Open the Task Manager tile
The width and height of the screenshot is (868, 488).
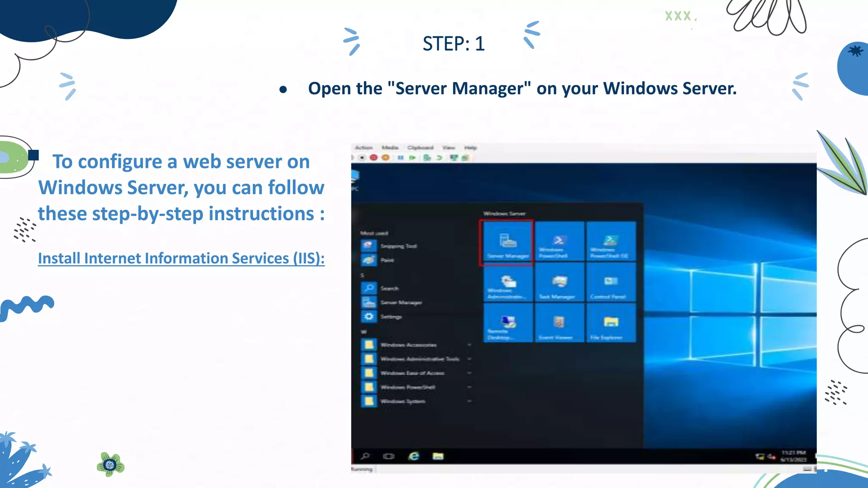coord(559,282)
